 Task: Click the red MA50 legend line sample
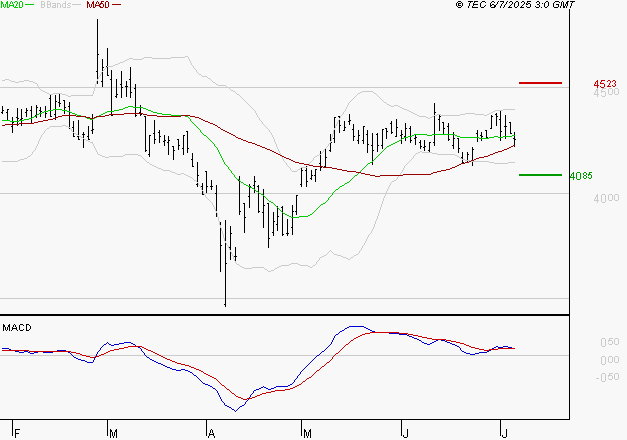tap(117, 5)
